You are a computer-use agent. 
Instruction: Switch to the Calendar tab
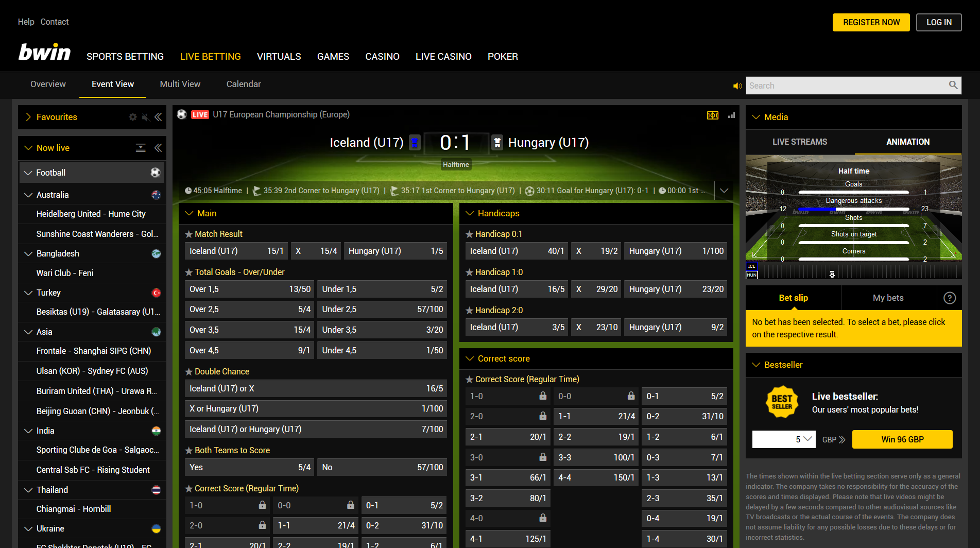(244, 84)
